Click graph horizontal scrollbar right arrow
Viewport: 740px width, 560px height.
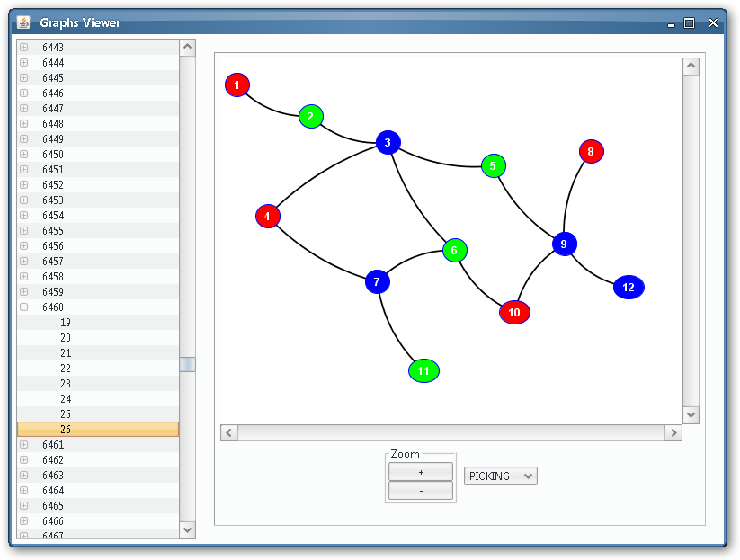point(673,433)
